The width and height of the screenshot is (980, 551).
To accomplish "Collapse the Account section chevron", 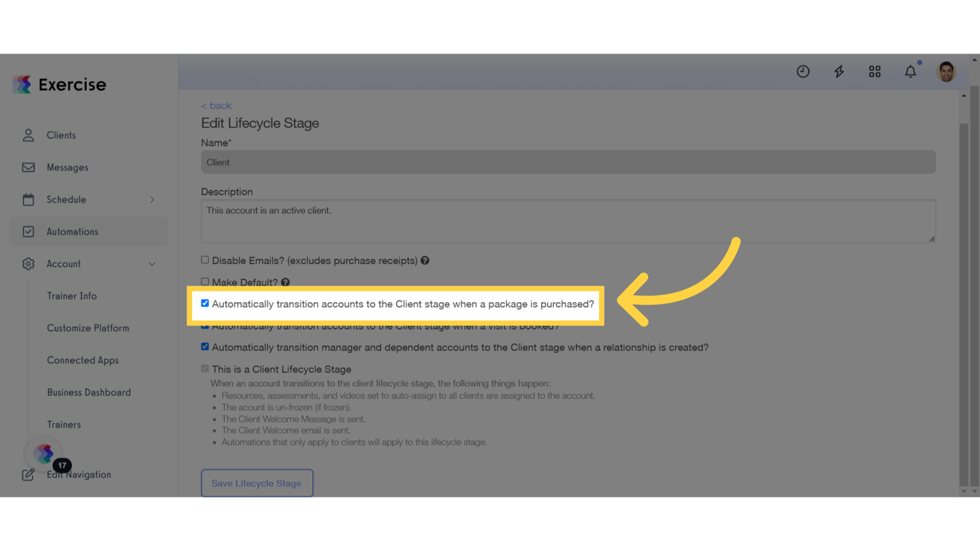I will tap(152, 264).
